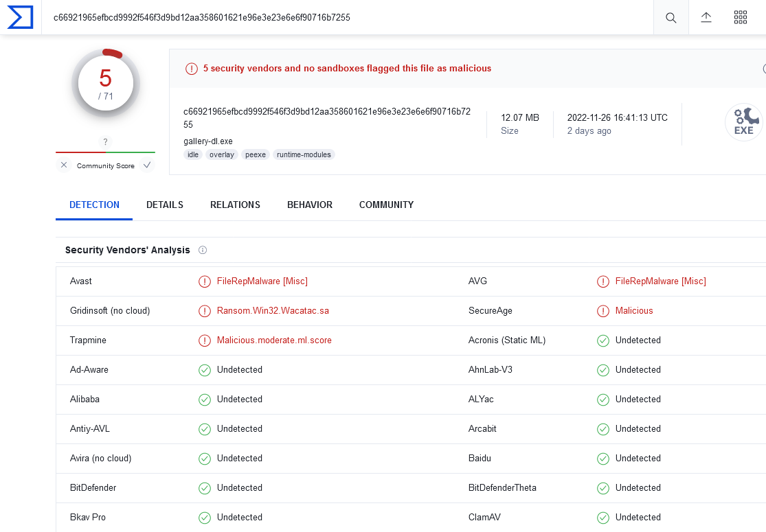Click the AVG alert icon
This screenshot has width=766, height=532.
(x=603, y=281)
